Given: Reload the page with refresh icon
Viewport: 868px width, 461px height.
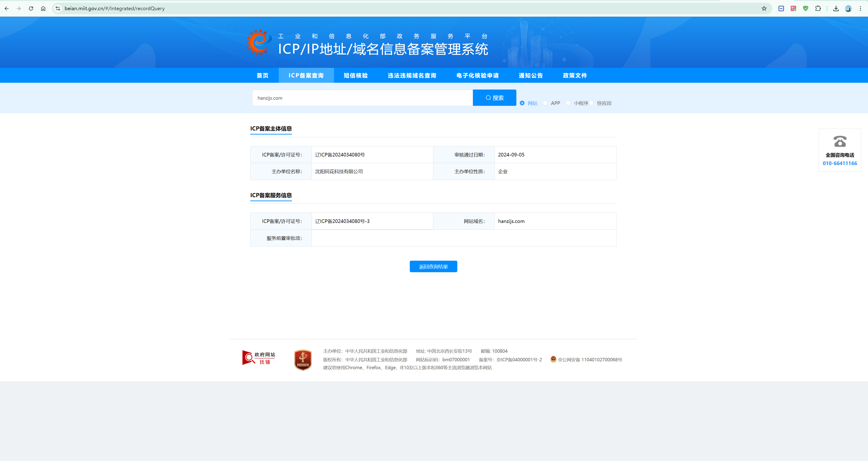Looking at the screenshot, I should tap(31, 8).
